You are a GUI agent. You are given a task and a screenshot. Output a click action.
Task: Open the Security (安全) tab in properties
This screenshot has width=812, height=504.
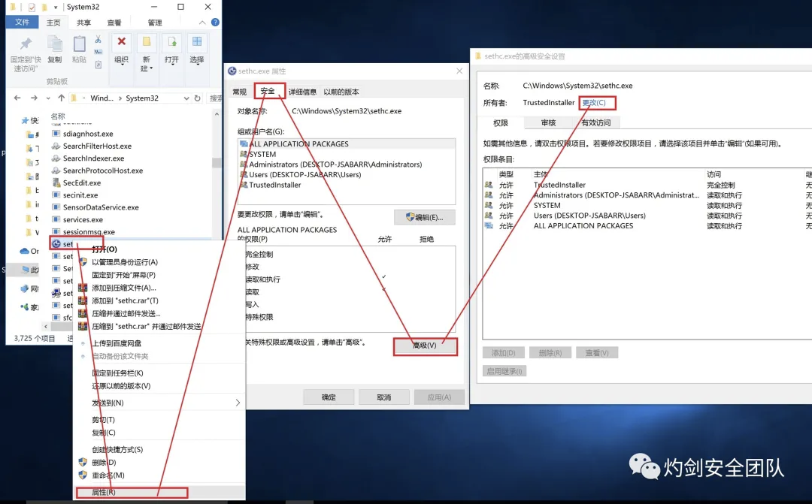click(268, 91)
